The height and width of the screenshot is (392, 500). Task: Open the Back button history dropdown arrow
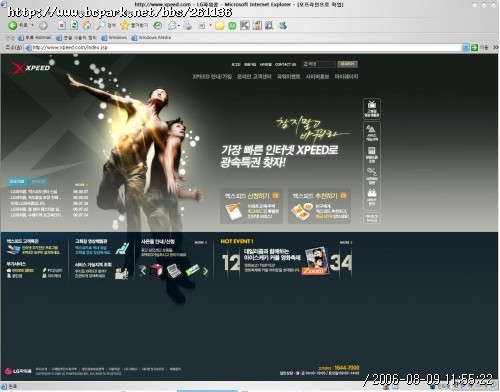point(32,25)
